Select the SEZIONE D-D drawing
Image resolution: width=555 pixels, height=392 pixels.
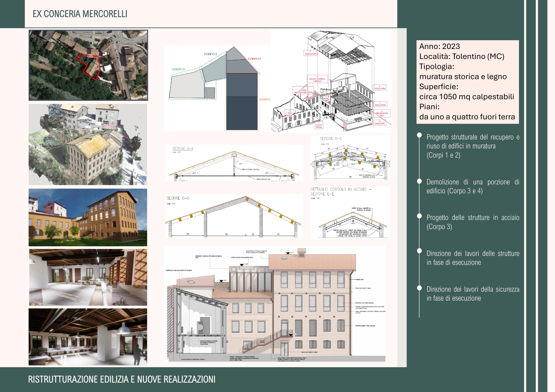[350, 158]
